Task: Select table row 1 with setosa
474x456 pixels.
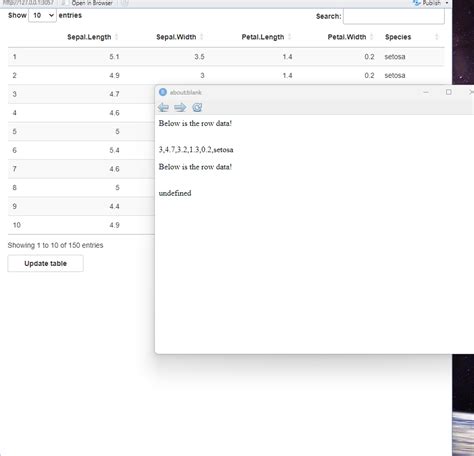Action: 226,57
